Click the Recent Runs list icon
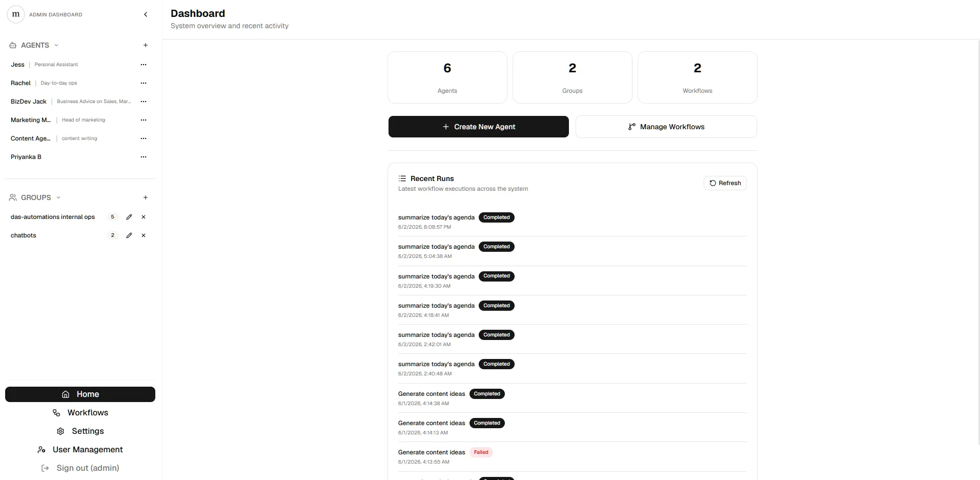The image size is (980, 480). tap(402, 178)
